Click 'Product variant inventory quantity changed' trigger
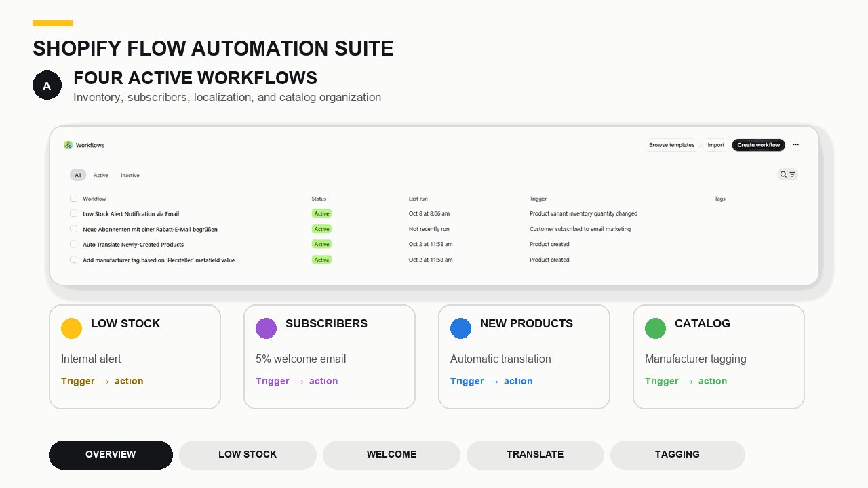Image resolution: width=868 pixels, height=488 pixels. (583, 213)
